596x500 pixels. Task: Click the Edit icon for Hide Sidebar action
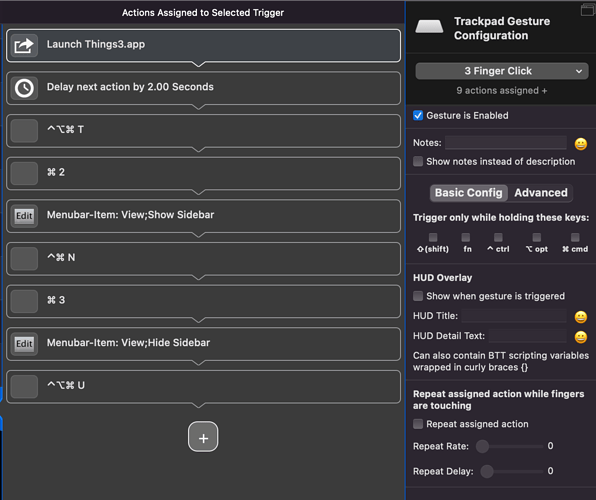24,344
